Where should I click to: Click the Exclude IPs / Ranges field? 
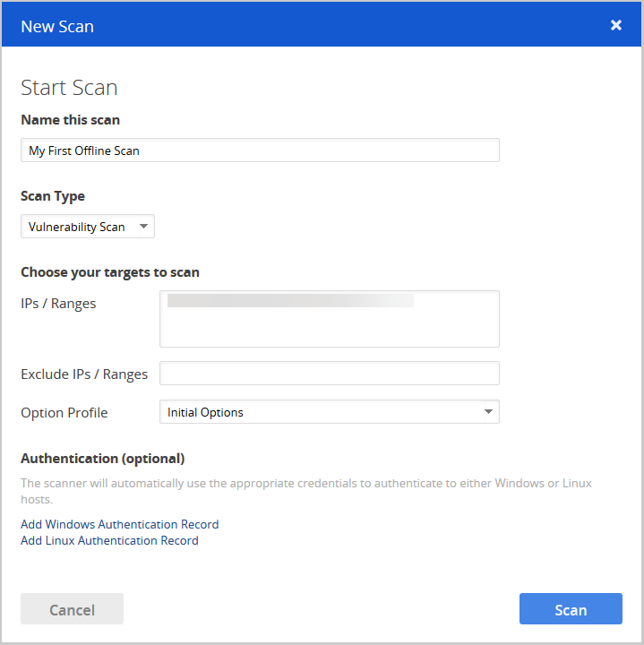329,374
